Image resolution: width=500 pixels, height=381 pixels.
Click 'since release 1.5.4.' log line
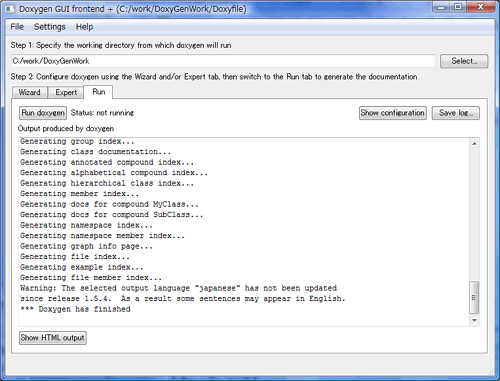pyautogui.click(x=183, y=298)
